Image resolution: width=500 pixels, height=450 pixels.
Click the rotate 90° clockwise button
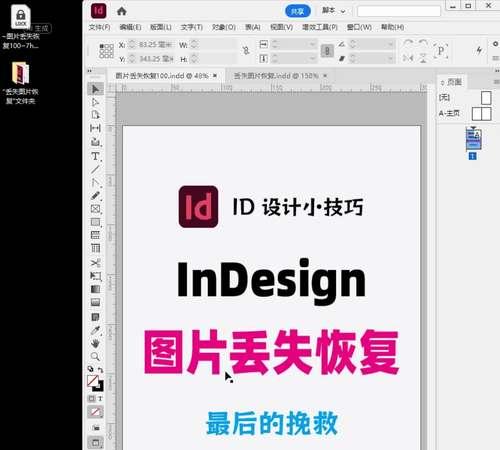408,44
